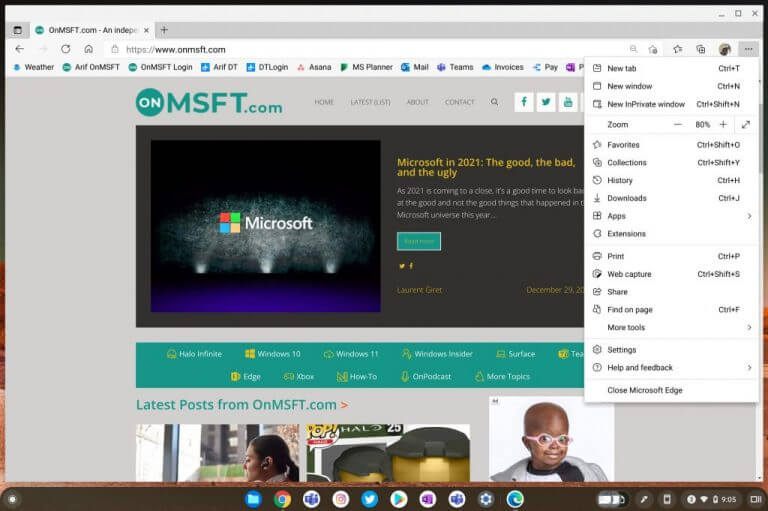Screen dimensions: 768x511
Task: Open the status tray showing 9:05
Action: click(x=711, y=499)
